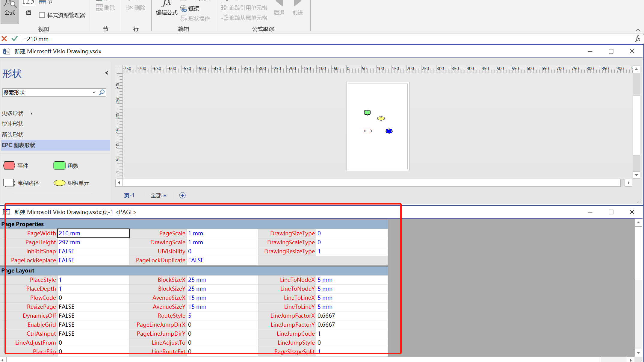Open the Quick Shapes (快速形状) stencil
This screenshot has height=362, width=644.
click(x=13, y=124)
